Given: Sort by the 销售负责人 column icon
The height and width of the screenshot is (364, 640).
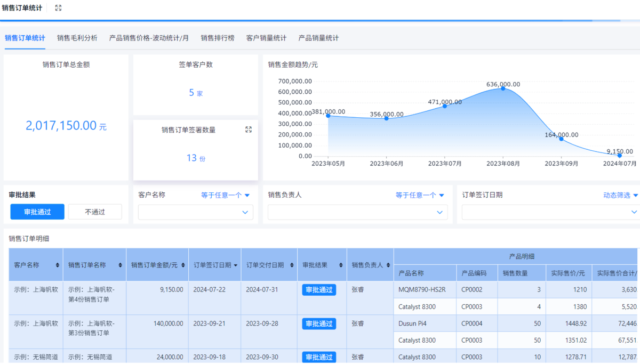Looking at the screenshot, I should [x=388, y=265].
